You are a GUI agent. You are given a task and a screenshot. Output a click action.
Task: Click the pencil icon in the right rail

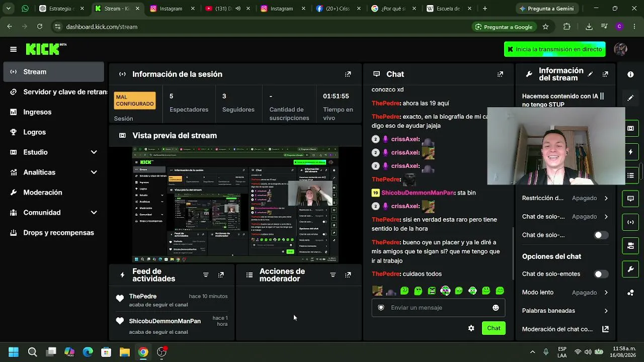(630, 98)
